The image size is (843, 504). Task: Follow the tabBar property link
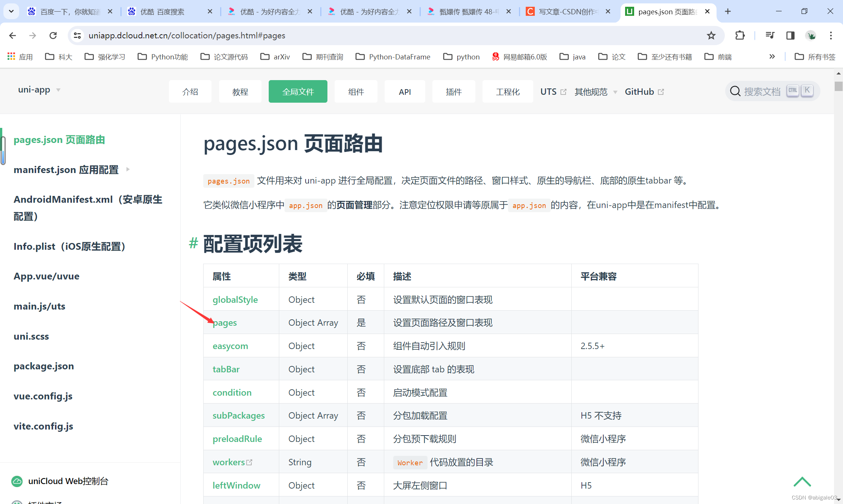[x=226, y=369]
